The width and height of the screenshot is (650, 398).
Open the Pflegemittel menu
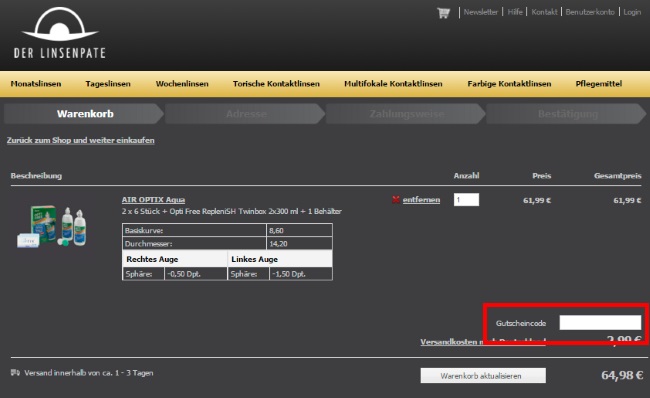pyautogui.click(x=599, y=84)
